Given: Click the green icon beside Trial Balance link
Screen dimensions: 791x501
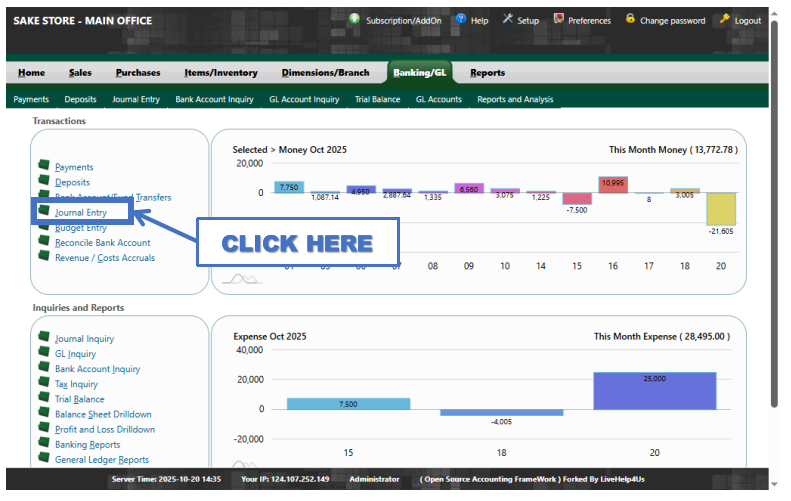Looking at the screenshot, I should pyautogui.click(x=44, y=398).
